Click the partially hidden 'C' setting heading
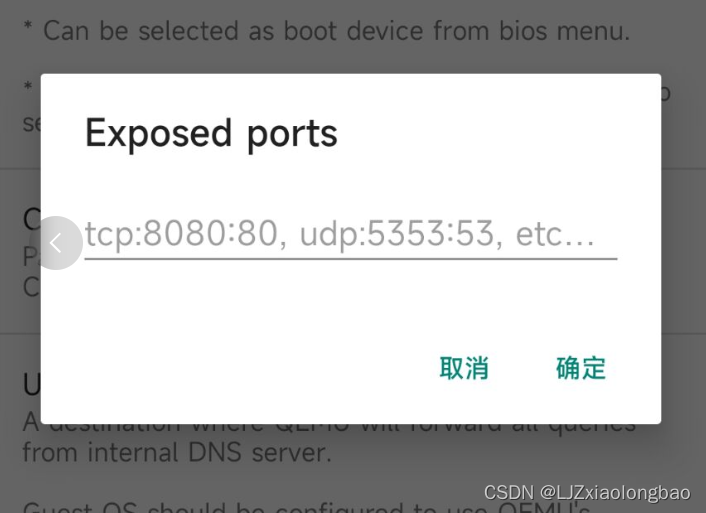 [32, 219]
